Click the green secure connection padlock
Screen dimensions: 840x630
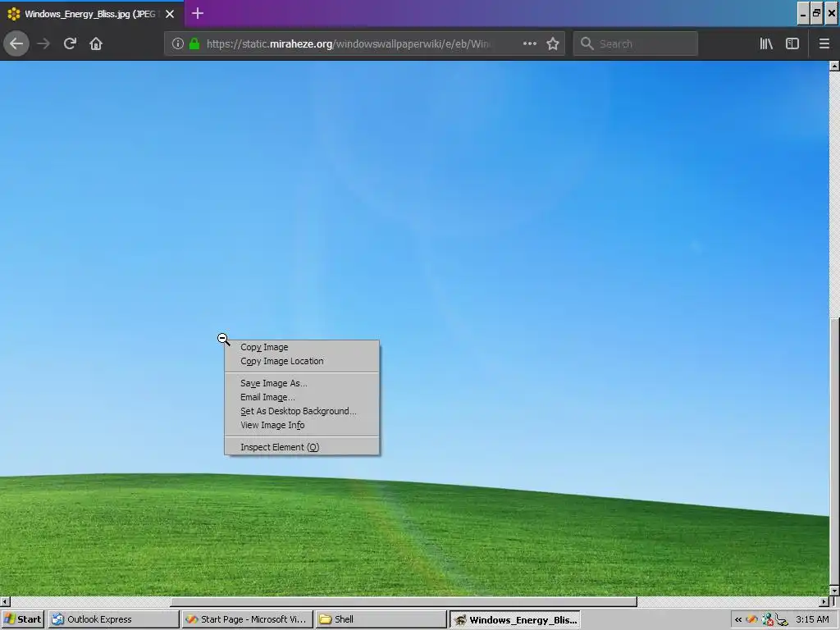tap(194, 43)
